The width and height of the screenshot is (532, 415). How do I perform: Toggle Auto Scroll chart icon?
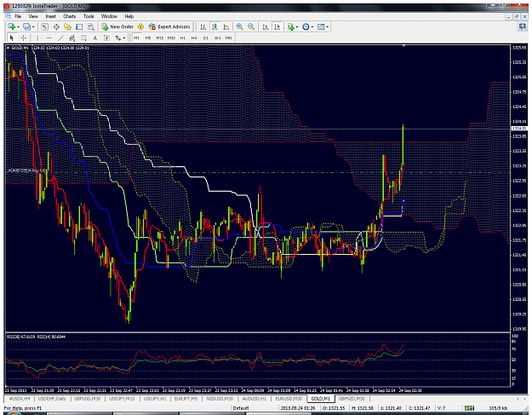(x=266, y=26)
